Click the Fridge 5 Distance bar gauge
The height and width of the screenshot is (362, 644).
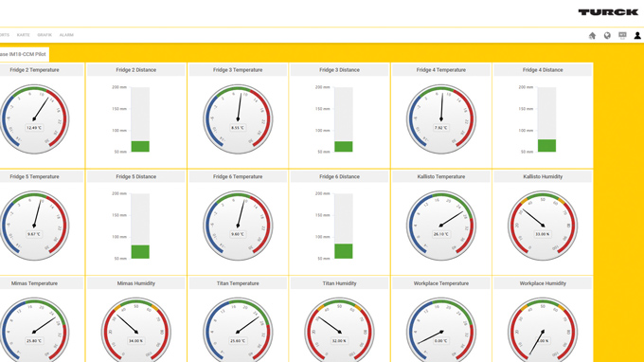[140, 226]
